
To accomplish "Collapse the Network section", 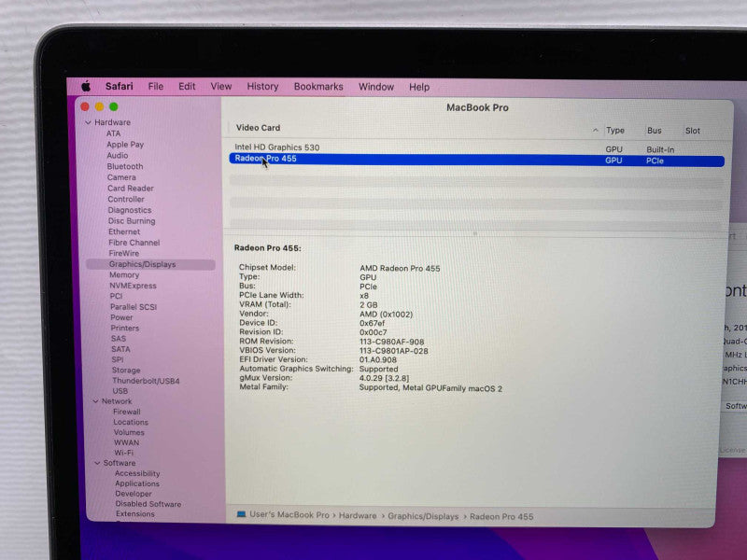I will [95, 401].
